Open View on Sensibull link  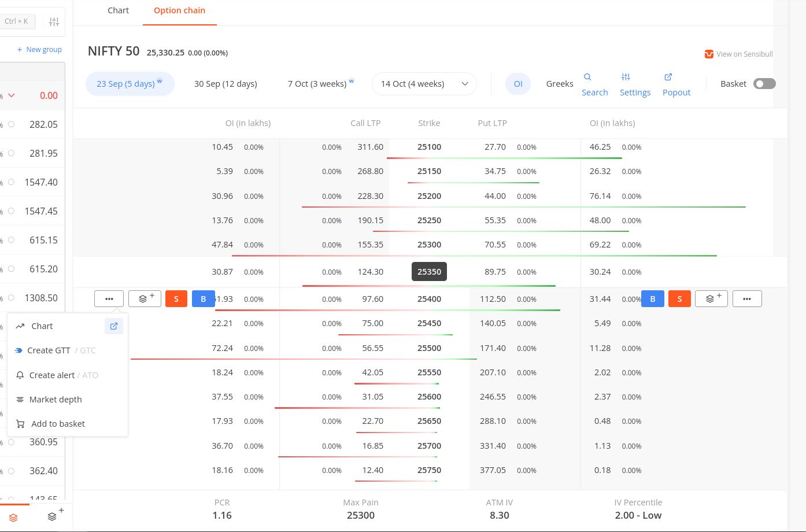point(738,54)
